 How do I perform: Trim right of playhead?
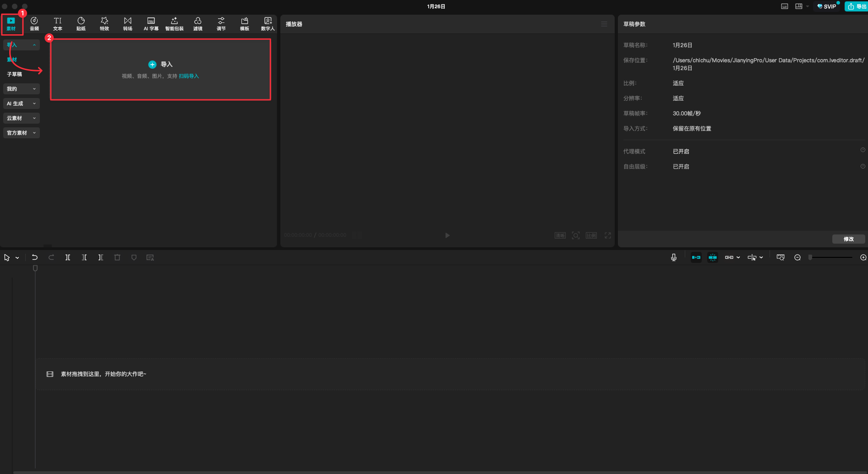tap(101, 257)
